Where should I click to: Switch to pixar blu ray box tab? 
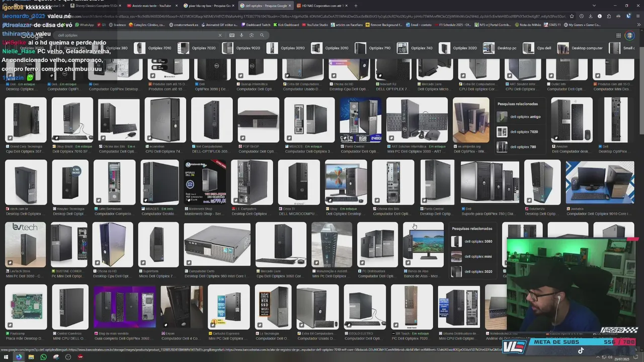tap(207, 6)
